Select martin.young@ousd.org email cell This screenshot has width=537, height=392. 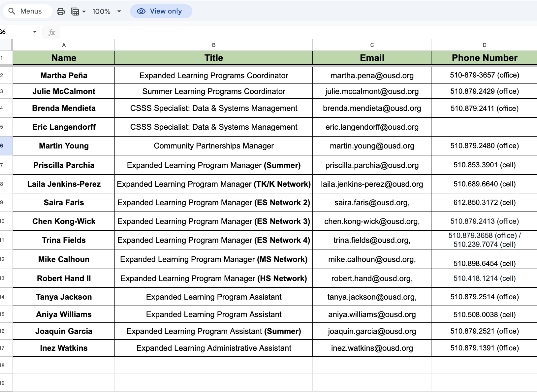tap(372, 146)
